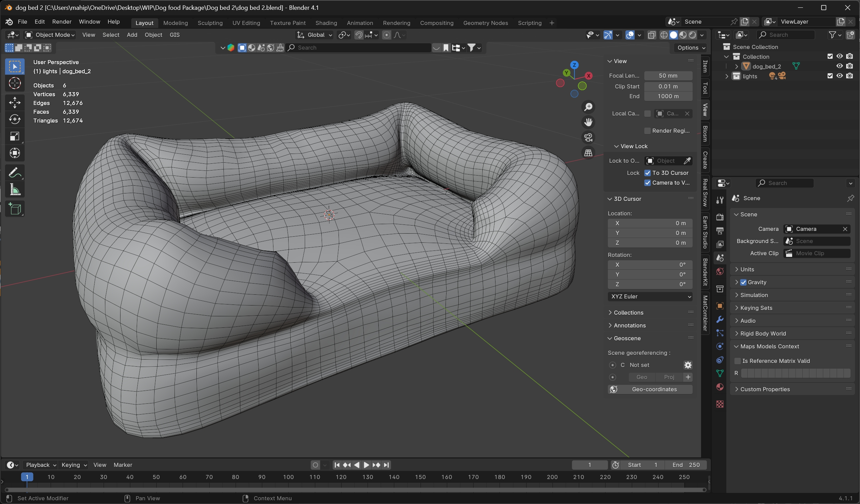This screenshot has height=504, width=860.
Task: Select the Rotate tool
Action: click(x=15, y=119)
